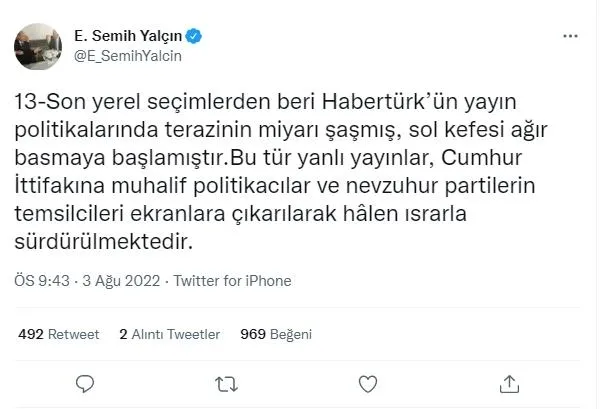Click the retweet arrows icon
The height and width of the screenshot is (409, 600).
pyautogui.click(x=227, y=382)
